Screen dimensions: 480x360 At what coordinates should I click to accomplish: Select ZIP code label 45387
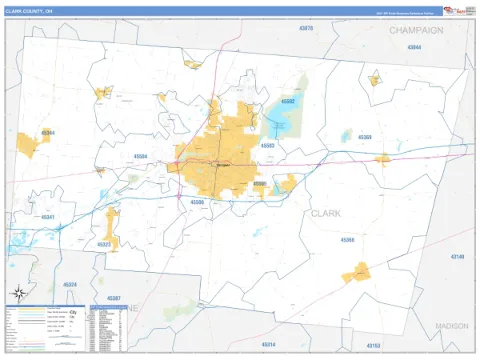pyautogui.click(x=114, y=298)
